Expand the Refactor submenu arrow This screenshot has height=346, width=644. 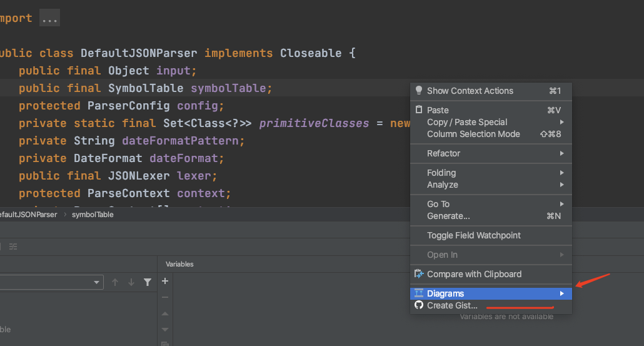point(561,153)
